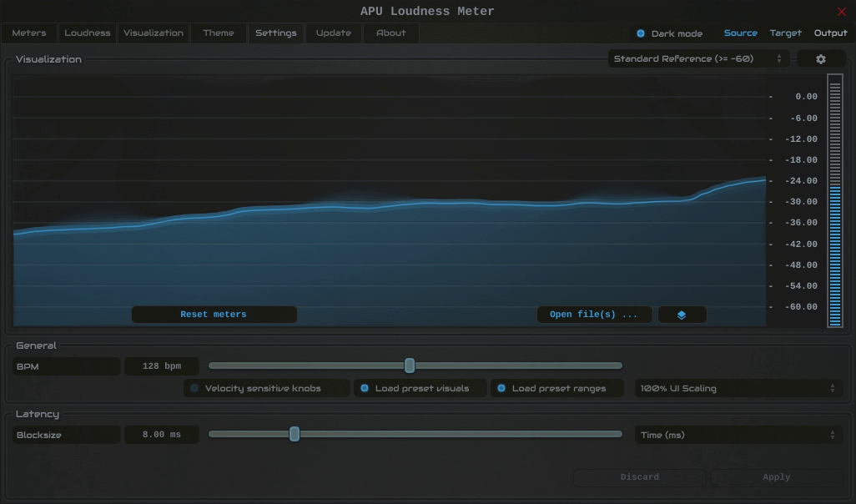This screenshot has height=504, width=856.
Task: Select the Output view
Action: [x=830, y=33]
